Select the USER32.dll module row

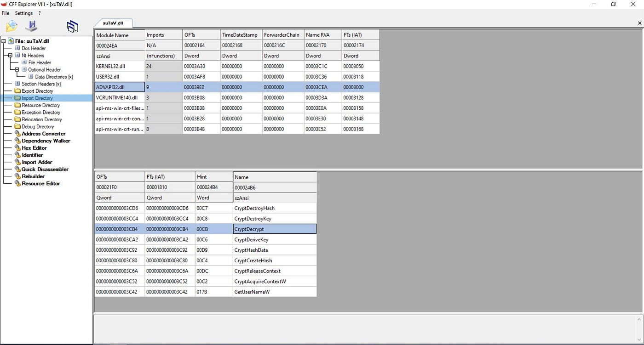tap(237, 77)
